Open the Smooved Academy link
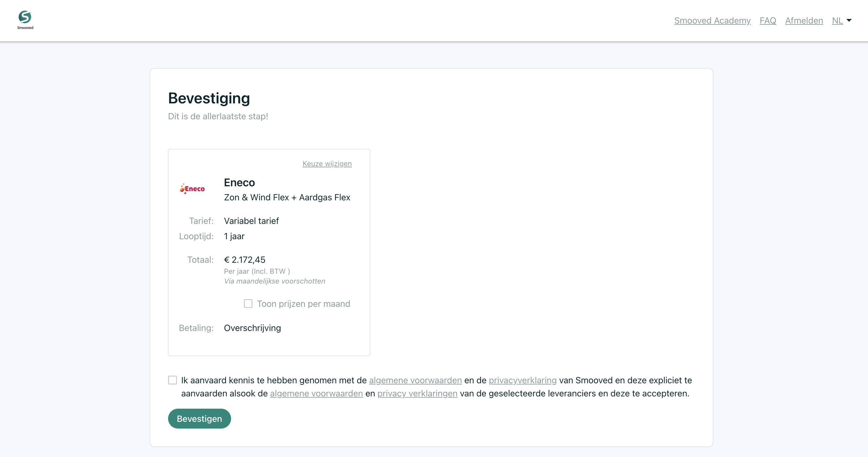The width and height of the screenshot is (868, 457). 712,20
